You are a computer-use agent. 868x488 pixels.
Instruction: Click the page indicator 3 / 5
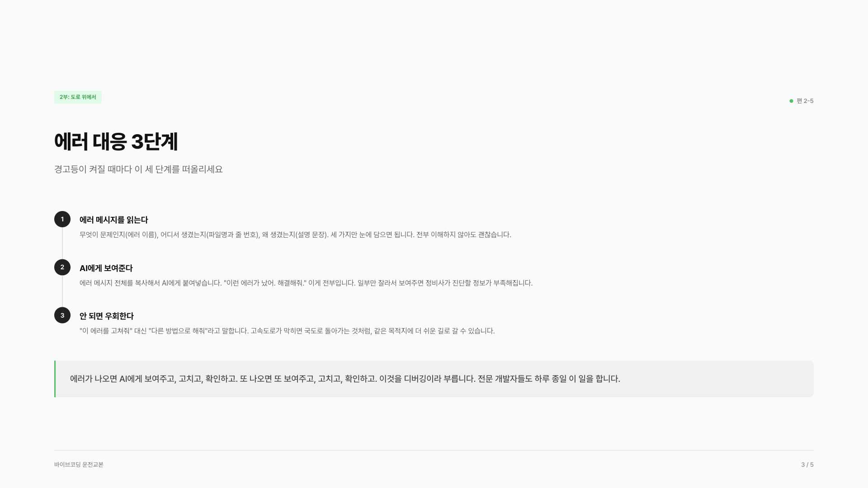click(x=807, y=465)
